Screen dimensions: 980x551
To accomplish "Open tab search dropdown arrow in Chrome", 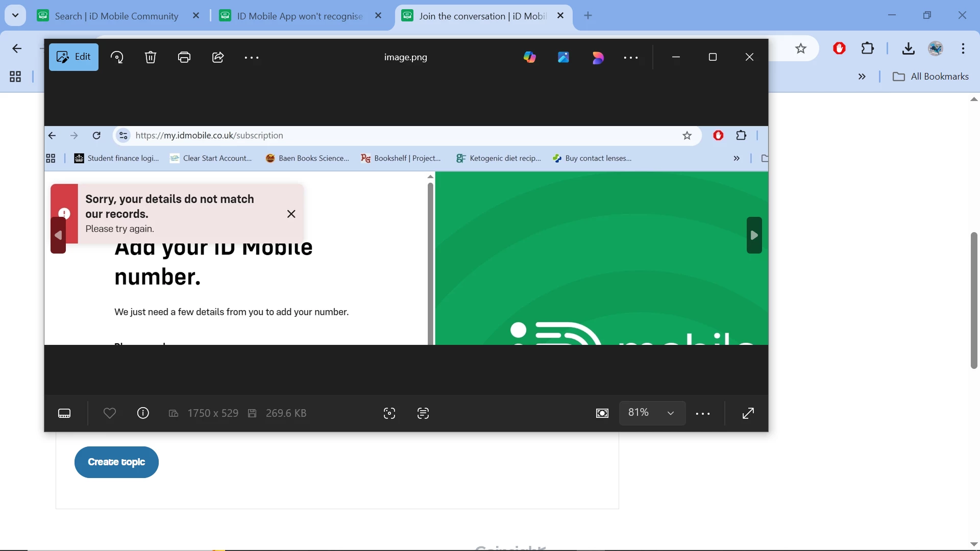I will click(x=15, y=15).
